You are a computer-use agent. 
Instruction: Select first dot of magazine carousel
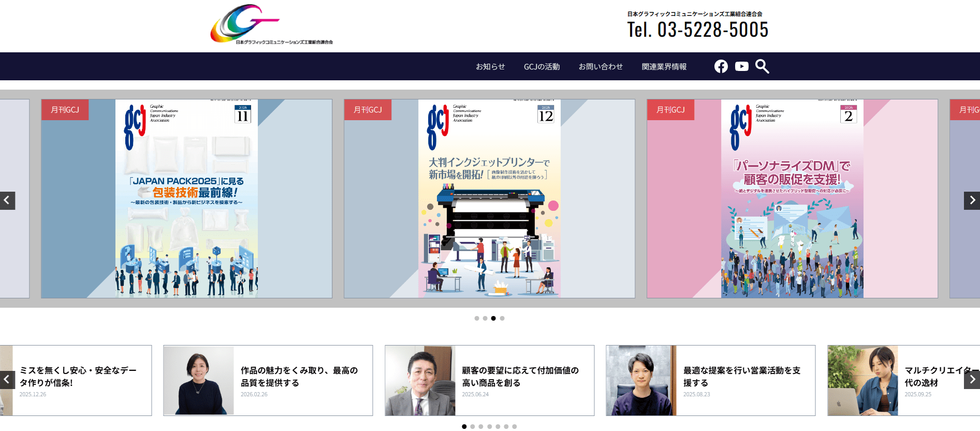click(477, 319)
